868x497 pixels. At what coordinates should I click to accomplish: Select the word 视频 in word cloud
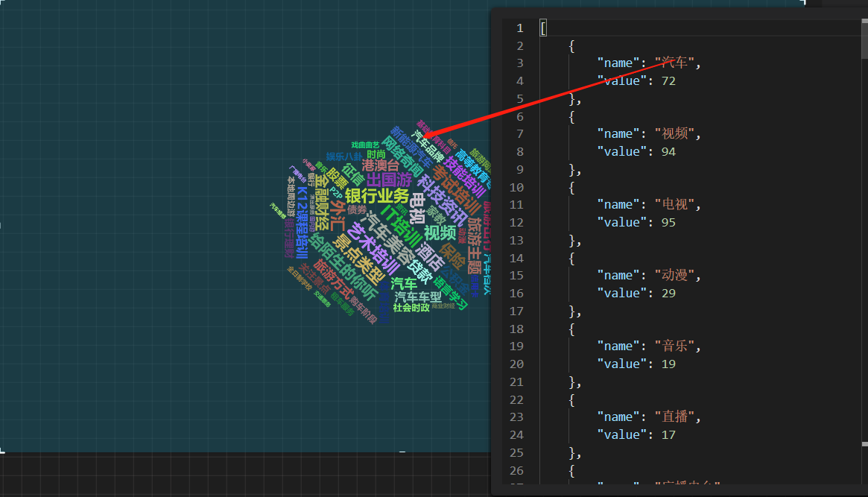[440, 232]
